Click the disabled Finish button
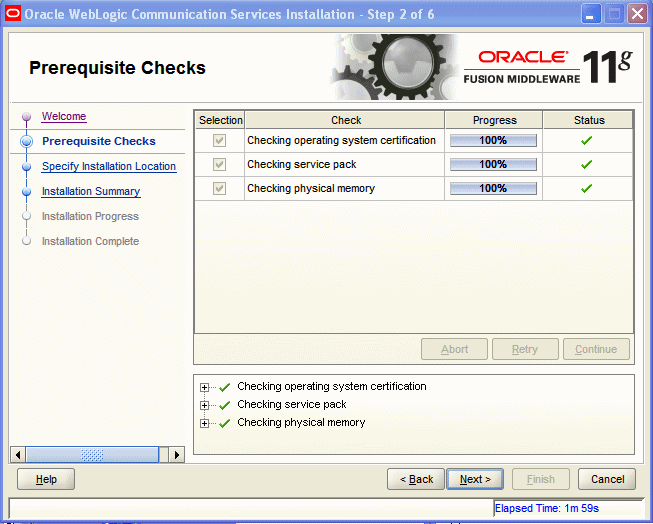 coord(541,479)
